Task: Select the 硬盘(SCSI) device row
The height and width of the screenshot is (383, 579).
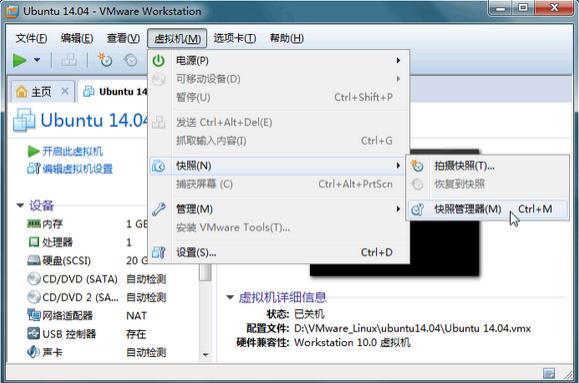Action: [x=89, y=261]
